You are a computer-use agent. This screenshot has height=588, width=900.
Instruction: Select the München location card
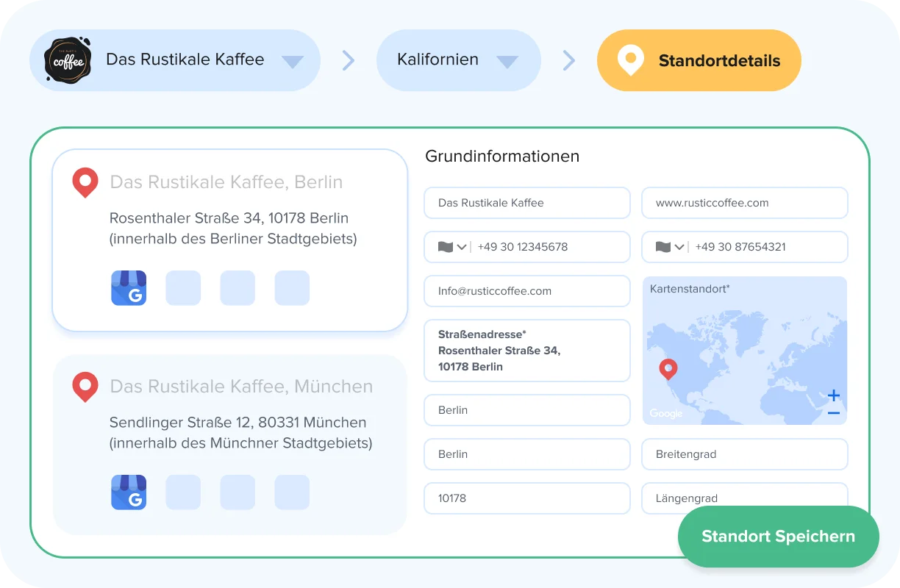coord(229,445)
